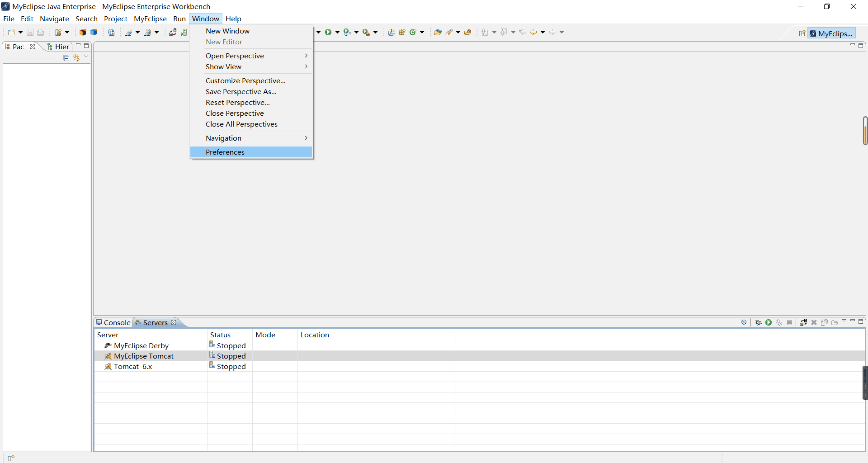The image size is (868, 463).
Task: Click the MyEclipse perspective button
Action: tap(832, 33)
